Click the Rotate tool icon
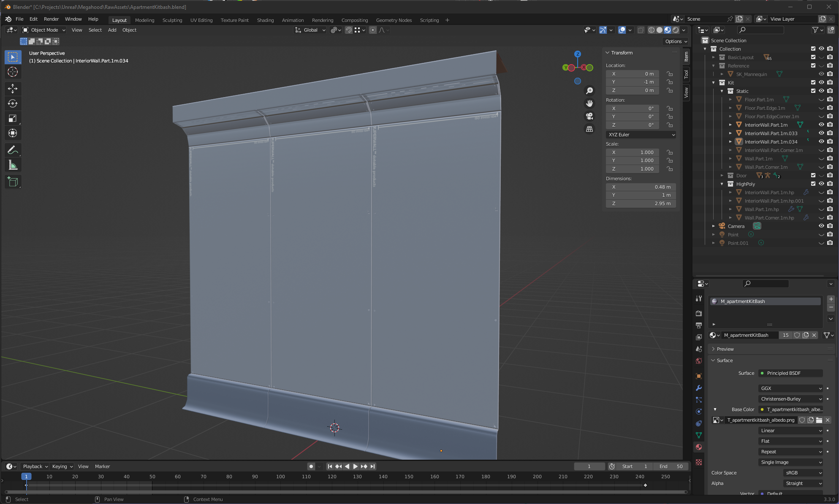This screenshot has height=504, width=839. coord(13,103)
